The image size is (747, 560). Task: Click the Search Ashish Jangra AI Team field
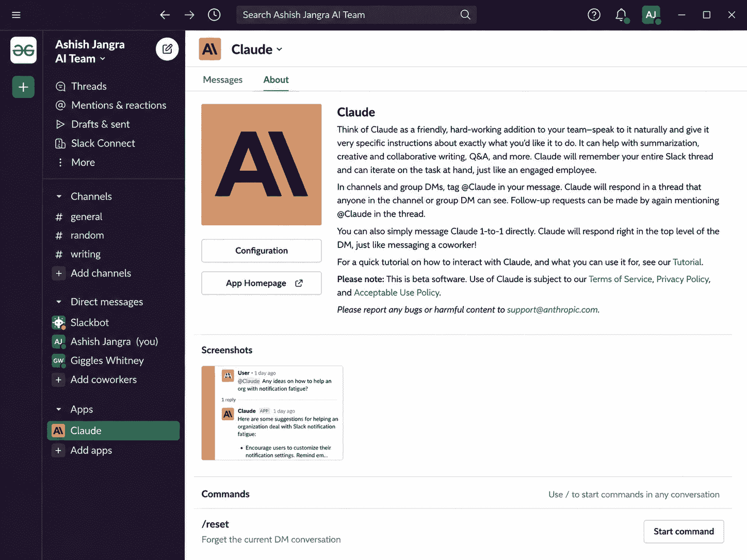click(x=356, y=15)
